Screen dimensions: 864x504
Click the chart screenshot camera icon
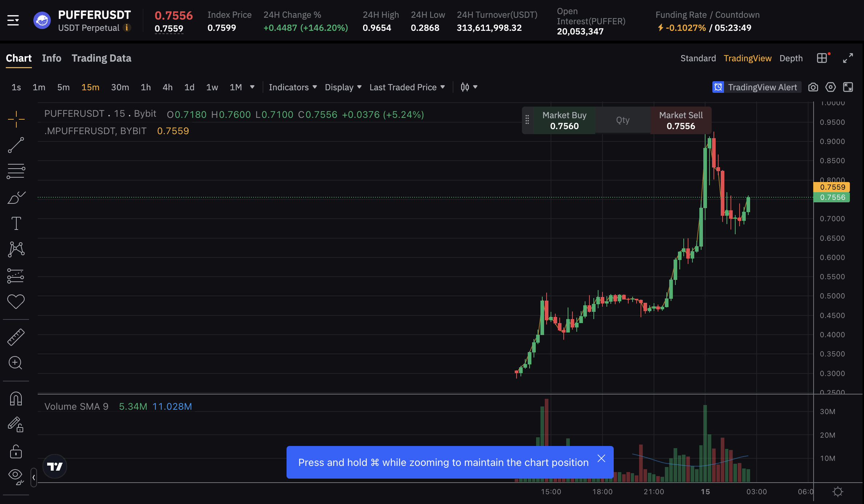point(813,87)
